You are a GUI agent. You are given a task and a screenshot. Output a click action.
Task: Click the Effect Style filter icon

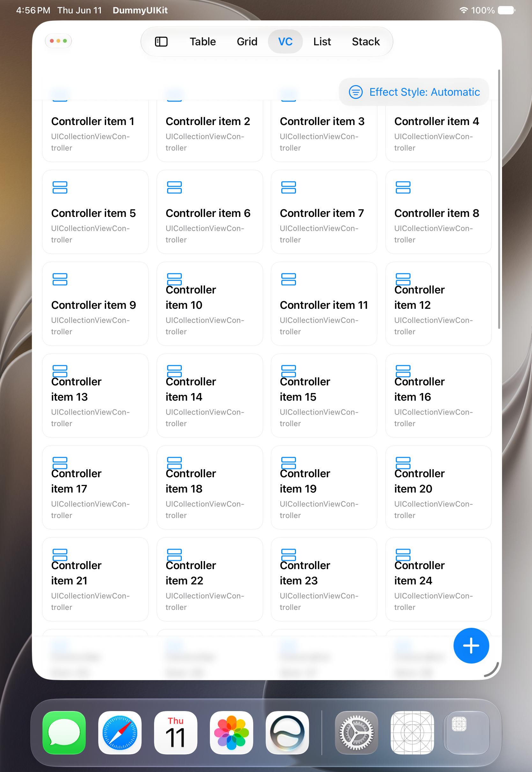[355, 92]
